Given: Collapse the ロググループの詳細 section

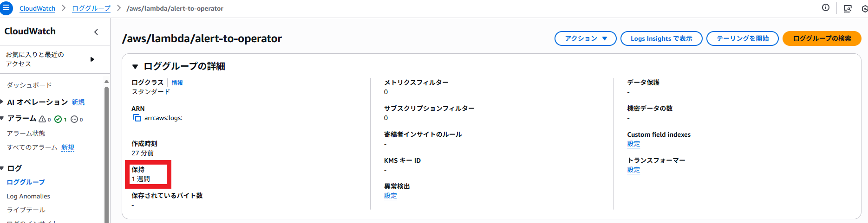Looking at the screenshot, I should (135, 67).
